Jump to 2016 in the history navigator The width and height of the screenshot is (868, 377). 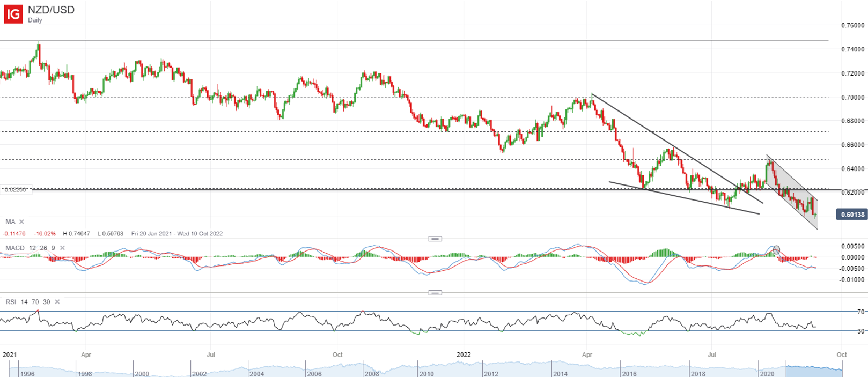pyautogui.click(x=629, y=374)
